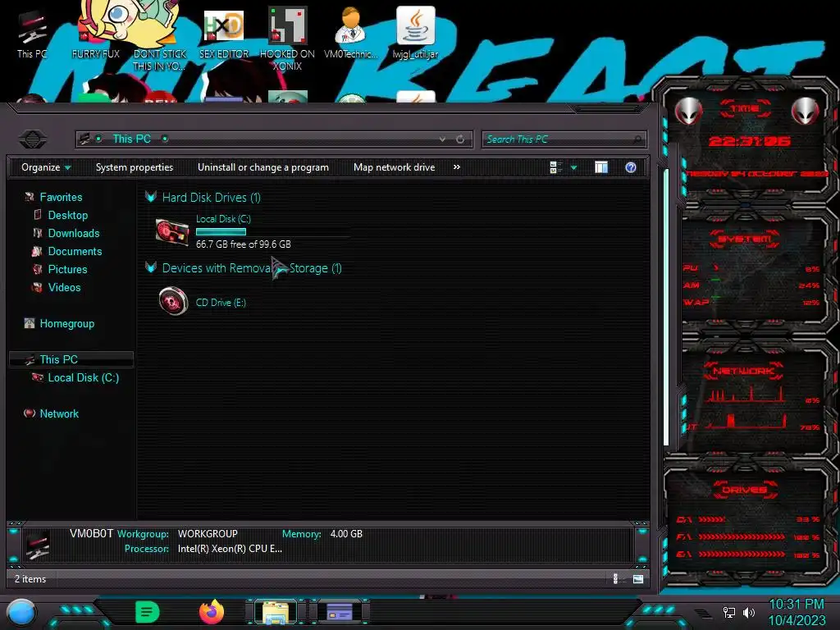Screen dimensions: 840x630
Task: Open lwjgl_util.jar Java file icon
Action: coord(415,33)
